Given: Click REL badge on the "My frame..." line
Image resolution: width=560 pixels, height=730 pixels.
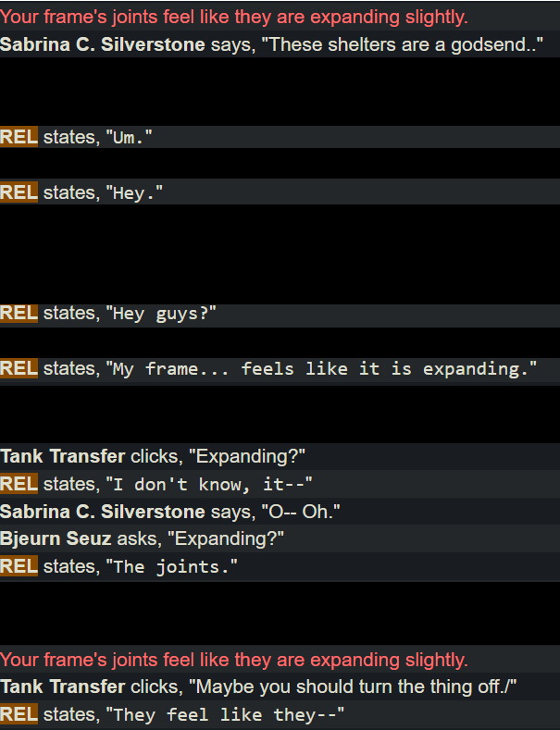Looking at the screenshot, I should click(x=19, y=368).
